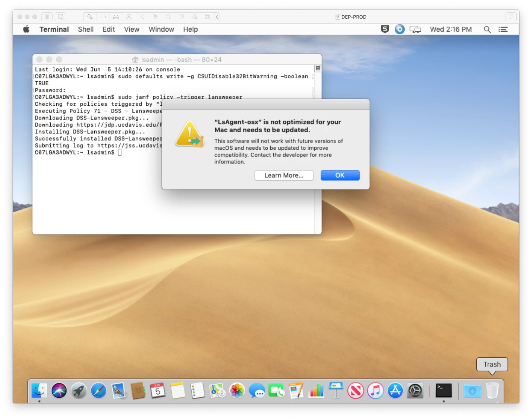The image size is (532, 419).
Task: Open Launchpad rocket icon in Dock
Action: pyautogui.click(x=79, y=391)
